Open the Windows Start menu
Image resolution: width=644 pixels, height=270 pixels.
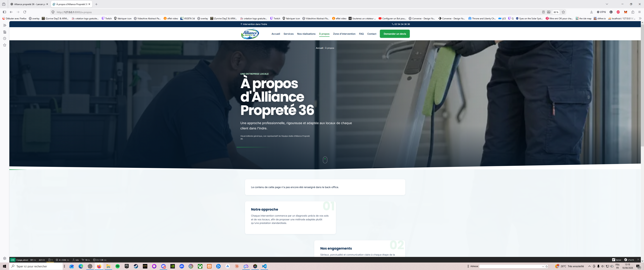[x=4, y=266]
